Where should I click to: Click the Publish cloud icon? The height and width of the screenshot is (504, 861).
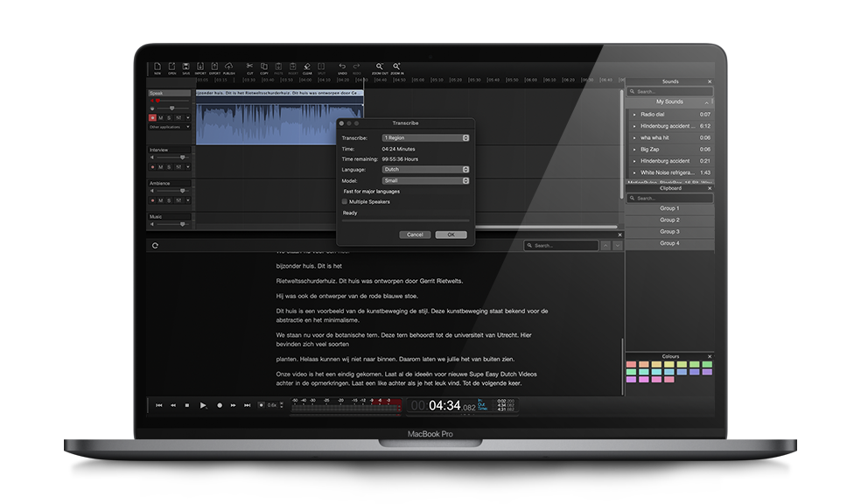pos(228,66)
